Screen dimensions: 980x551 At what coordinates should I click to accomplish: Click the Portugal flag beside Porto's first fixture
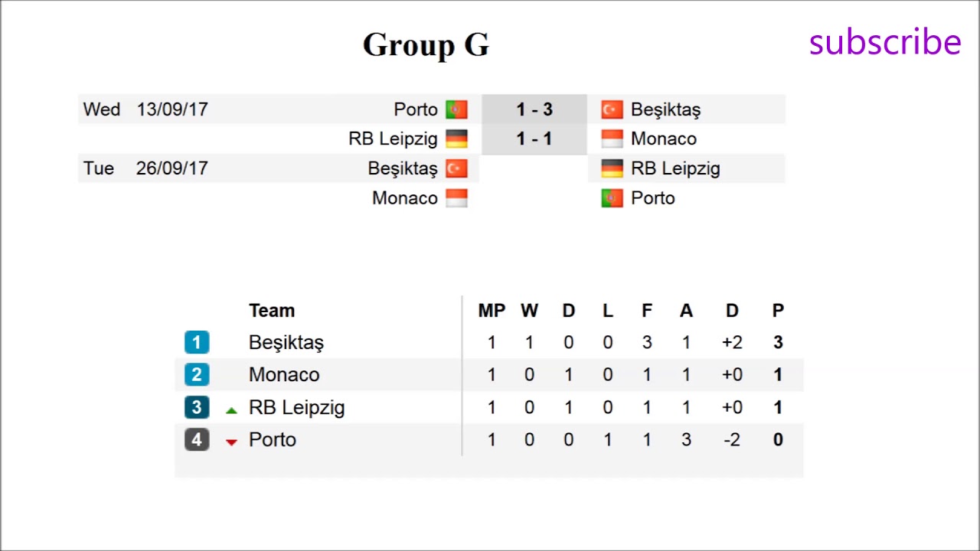[456, 109]
